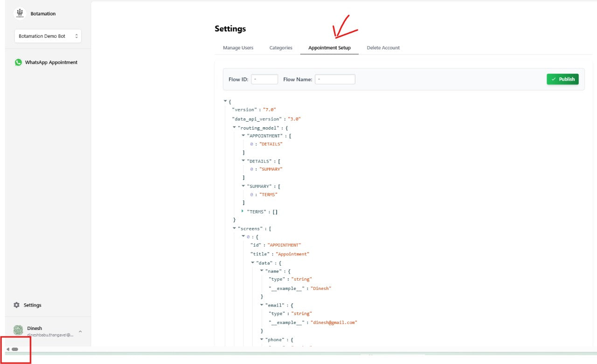The height and width of the screenshot is (364, 597).
Task: Open WhatsApp Appointment from sidebar
Action: click(x=51, y=62)
